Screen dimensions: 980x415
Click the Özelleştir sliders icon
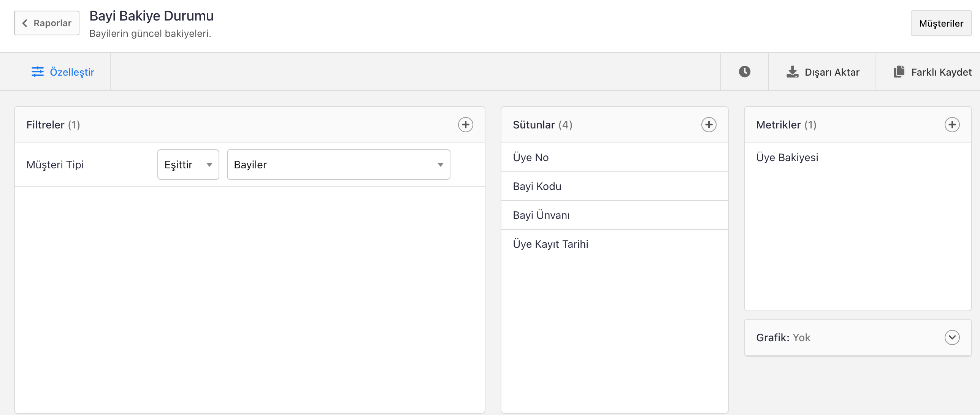[37, 71]
